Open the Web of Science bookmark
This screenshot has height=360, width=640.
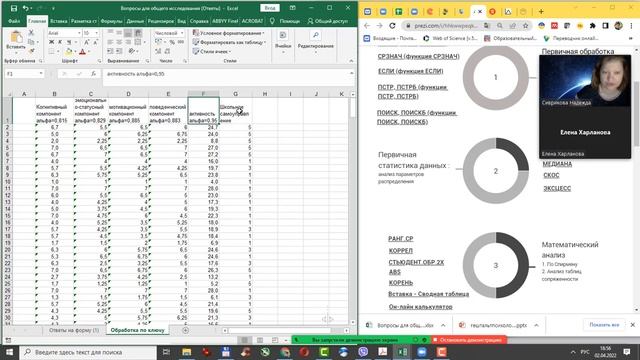450,38
